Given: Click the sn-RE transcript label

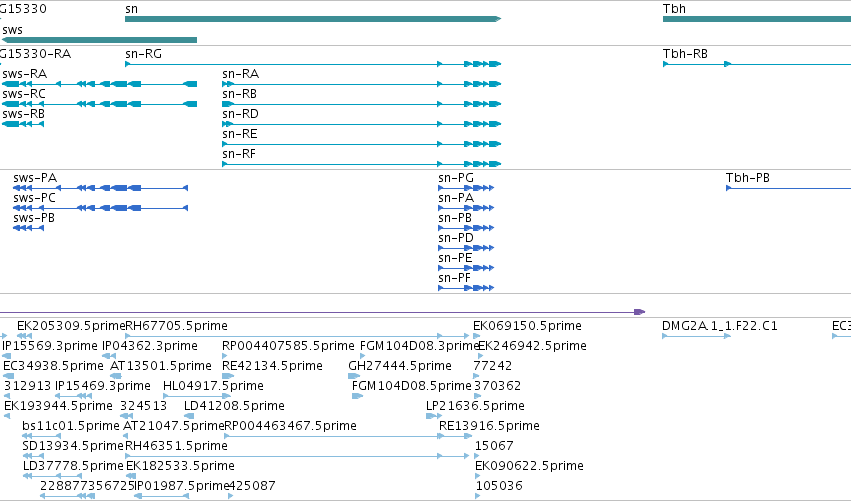Looking at the screenshot, I should (239, 134).
